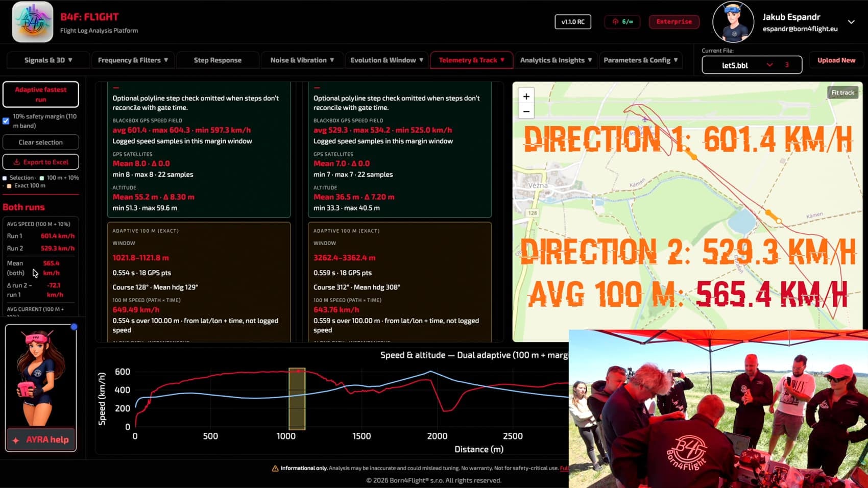This screenshot has width=868, height=488.
Task: Open the Telemetry & Track menu
Action: [471, 60]
